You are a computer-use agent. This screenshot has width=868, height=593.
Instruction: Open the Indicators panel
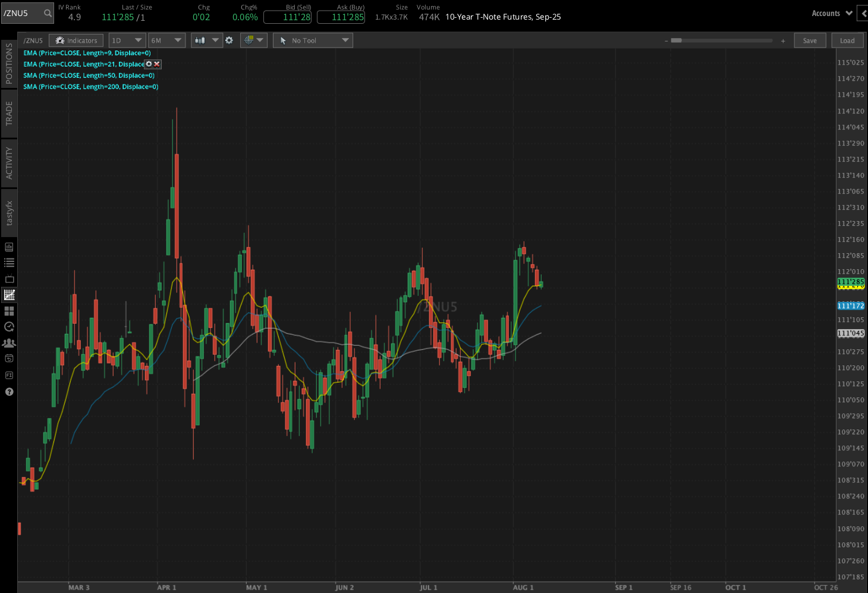(x=76, y=40)
